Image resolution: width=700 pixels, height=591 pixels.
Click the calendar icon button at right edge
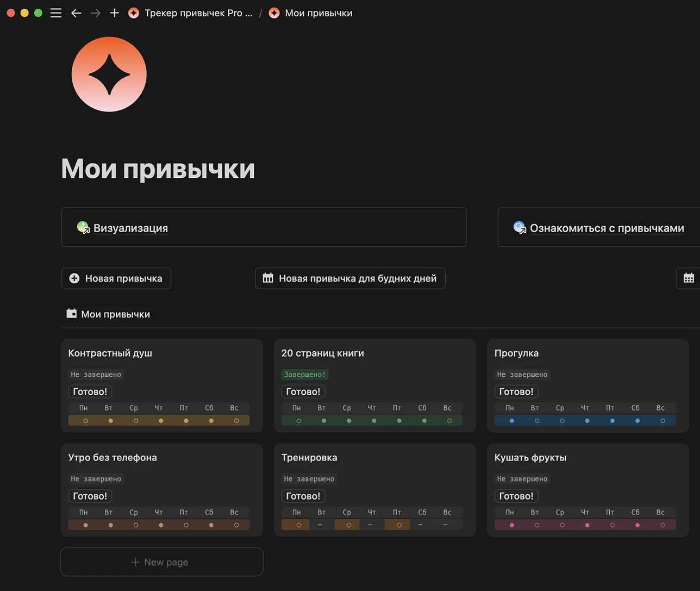[688, 278]
